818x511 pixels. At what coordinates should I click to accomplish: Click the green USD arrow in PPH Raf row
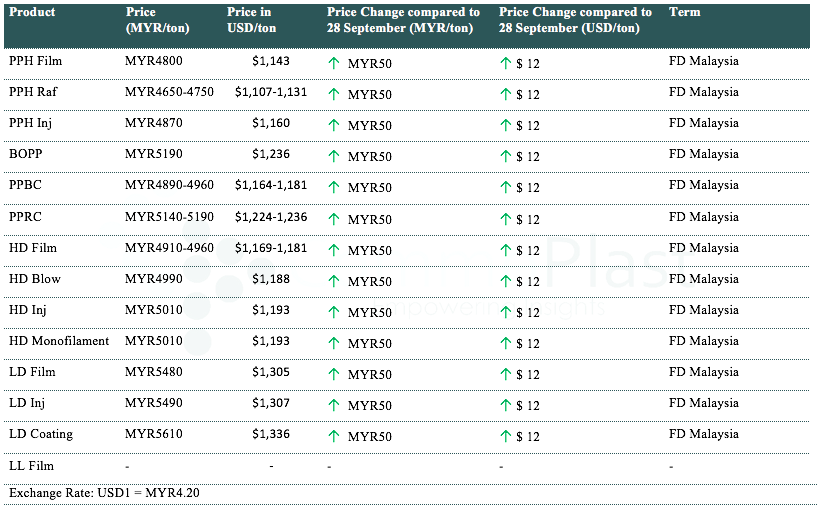tap(506, 94)
